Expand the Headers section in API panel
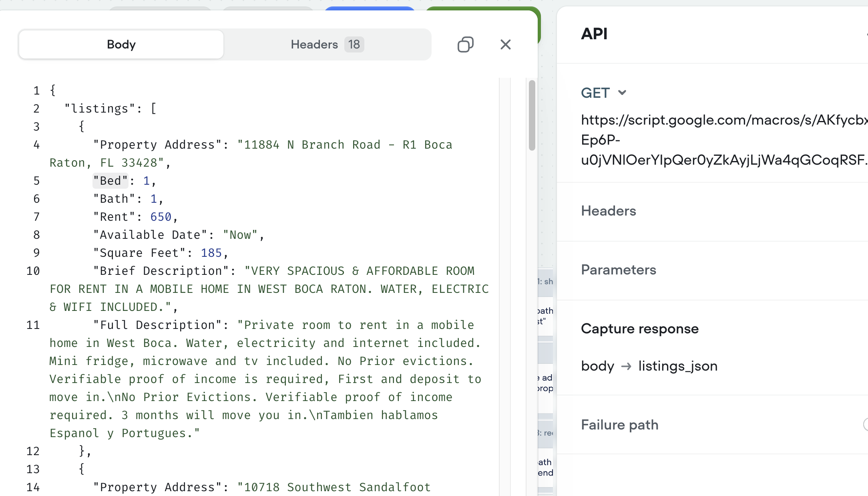 [608, 211]
